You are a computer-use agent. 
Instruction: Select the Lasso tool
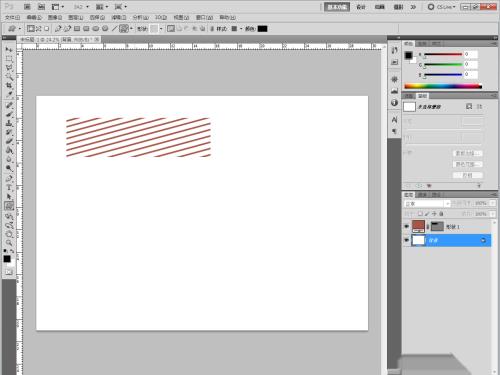(x=9, y=68)
